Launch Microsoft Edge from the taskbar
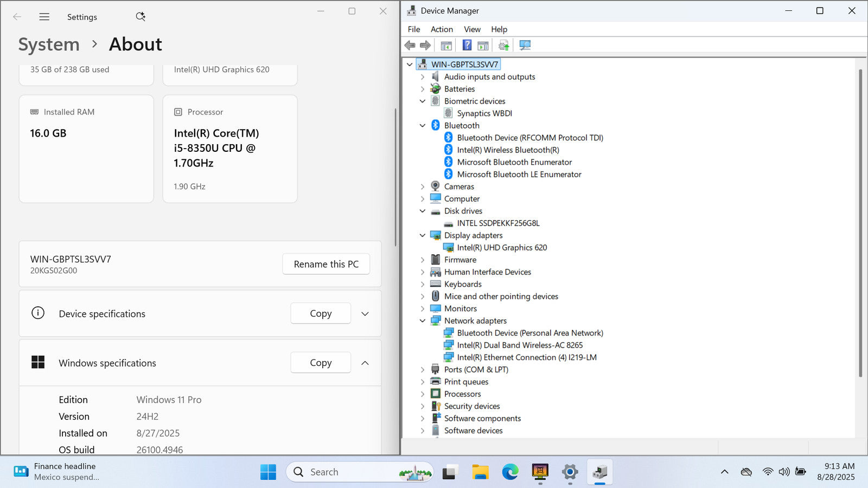This screenshot has width=868, height=488. click(510, 472)
